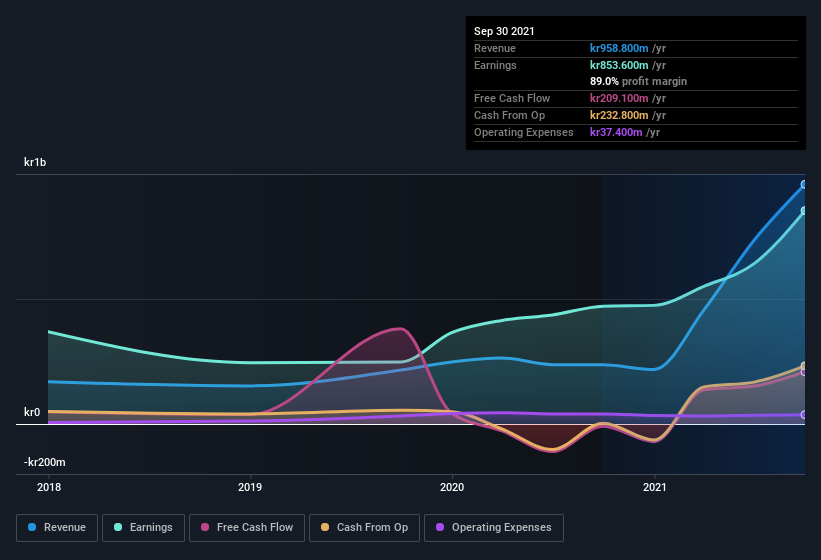Click the Revenue label in tooltip
821x560 pixels.
click(x=495, y=48)
